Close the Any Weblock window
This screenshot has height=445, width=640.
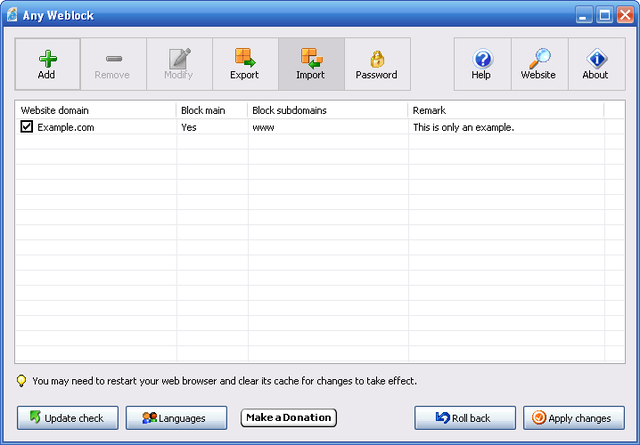[x=625, y=15]
